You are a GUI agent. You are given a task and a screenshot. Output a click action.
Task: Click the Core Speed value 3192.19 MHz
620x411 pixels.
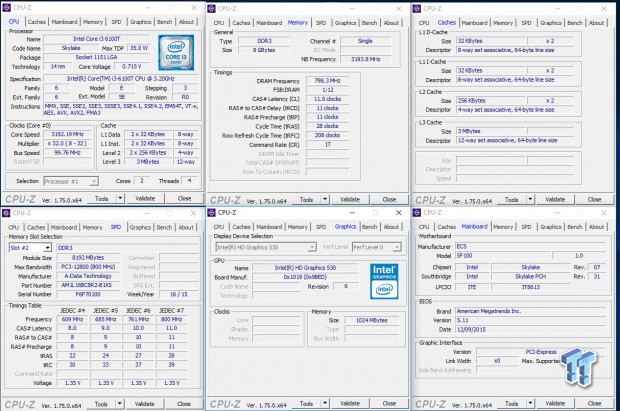click(x=68, y=134)
